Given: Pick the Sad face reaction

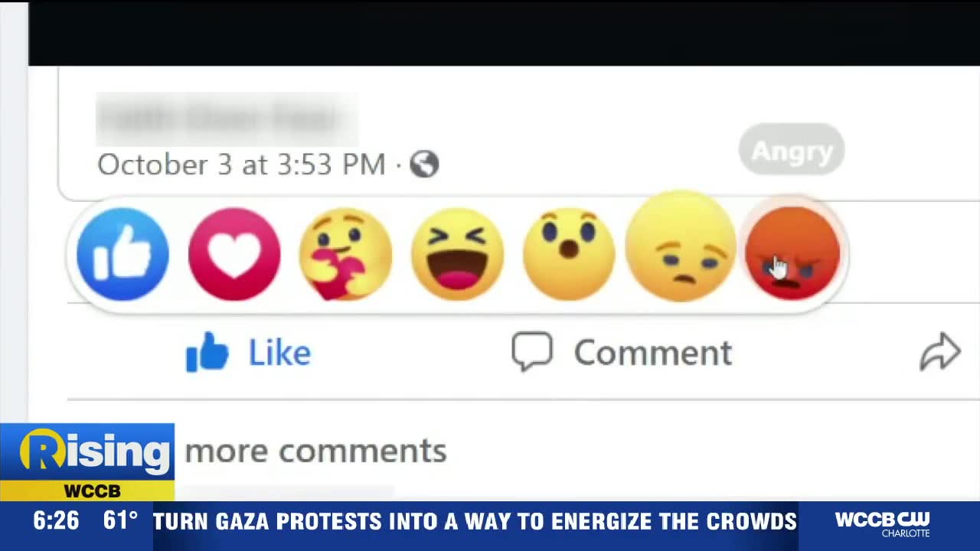Looking at the screenshot, I should 681,246.
